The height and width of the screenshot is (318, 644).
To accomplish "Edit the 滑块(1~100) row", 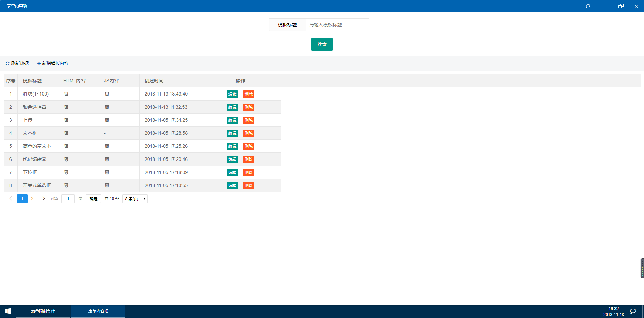I will point(232,94).
